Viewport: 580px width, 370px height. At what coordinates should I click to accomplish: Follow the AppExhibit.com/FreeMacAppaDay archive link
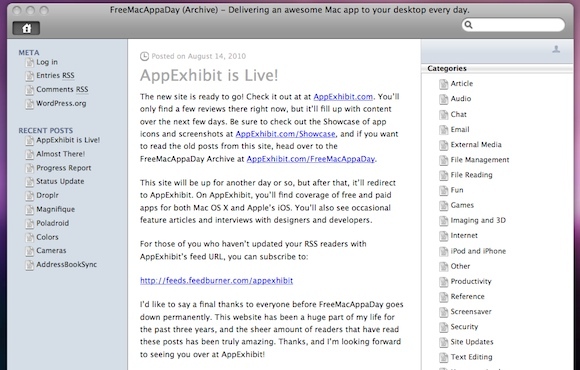[311, 159]
